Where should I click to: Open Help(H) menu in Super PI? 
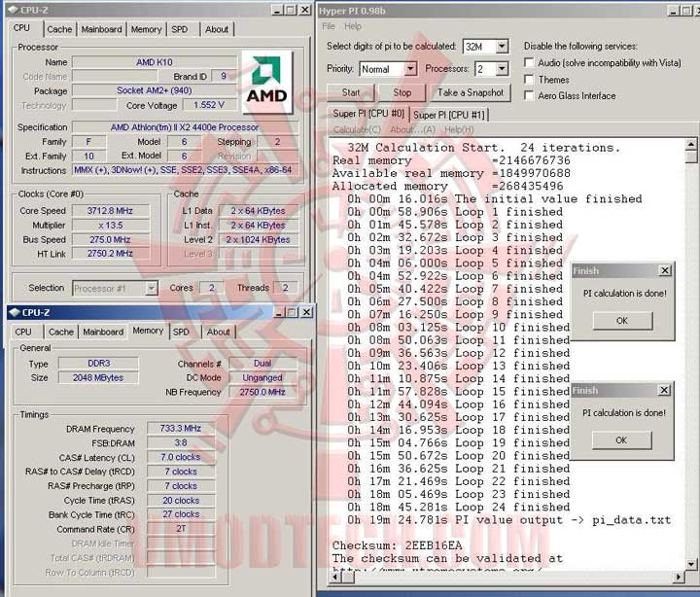459,129
